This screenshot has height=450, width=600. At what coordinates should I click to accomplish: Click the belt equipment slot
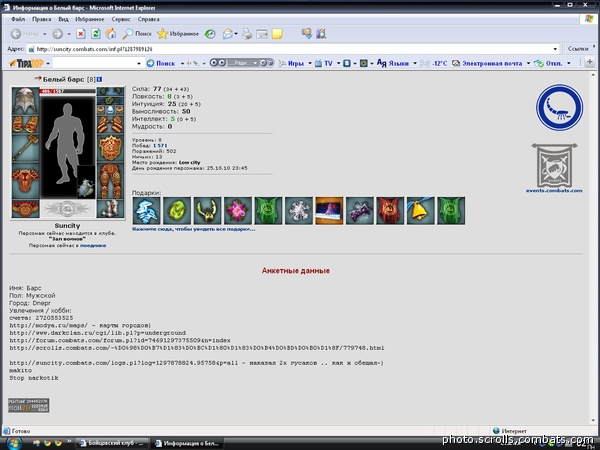(25, 209)
